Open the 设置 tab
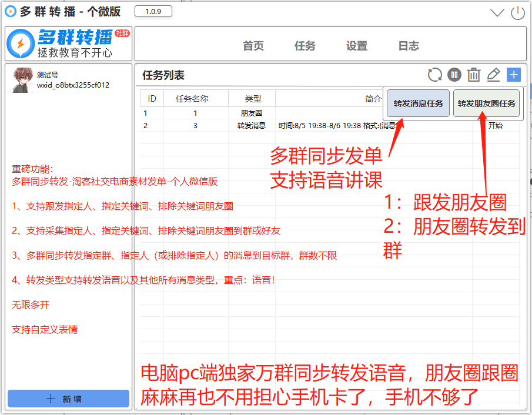Screen dimensions: 532x415 click(357, 46)
